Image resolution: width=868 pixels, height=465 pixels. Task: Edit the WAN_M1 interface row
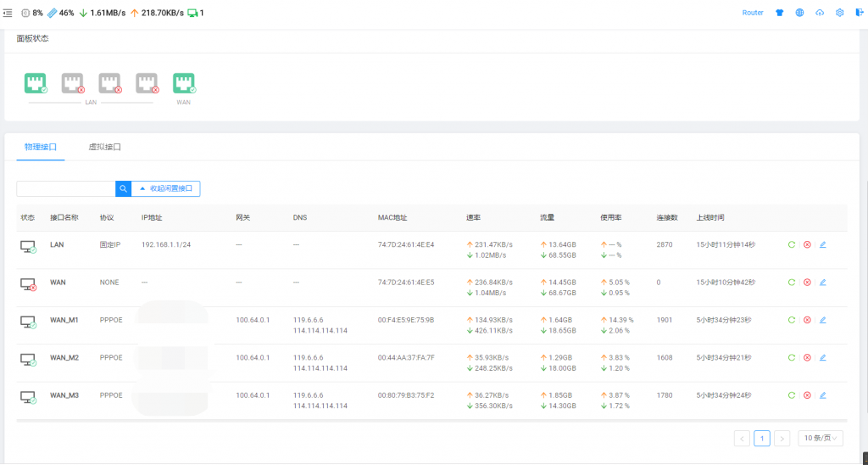[x=822, y=320]
